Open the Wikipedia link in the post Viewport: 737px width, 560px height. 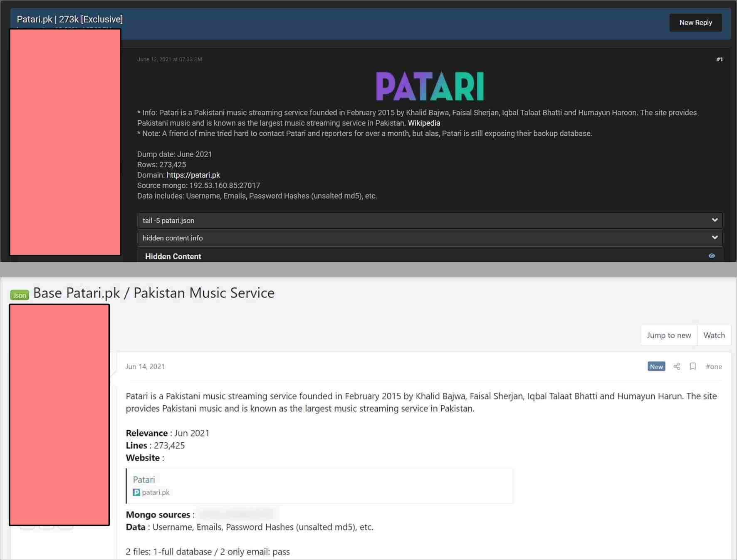point(424,123)
